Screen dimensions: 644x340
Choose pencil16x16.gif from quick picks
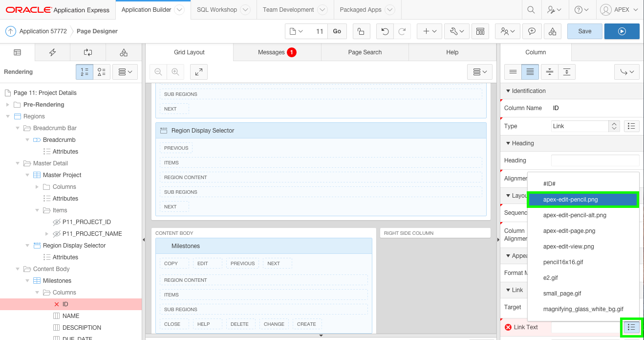click(583, 262)
